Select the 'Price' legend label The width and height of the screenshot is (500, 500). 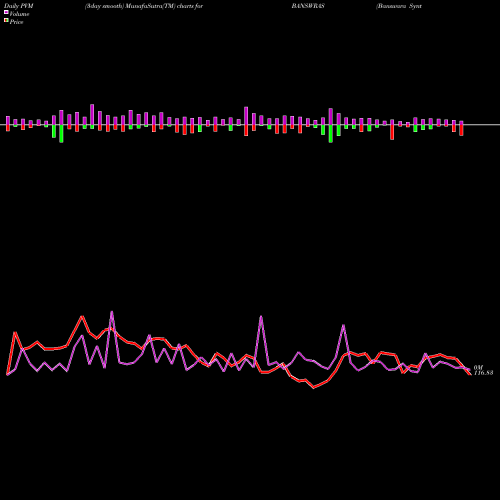tap(16, 22)
